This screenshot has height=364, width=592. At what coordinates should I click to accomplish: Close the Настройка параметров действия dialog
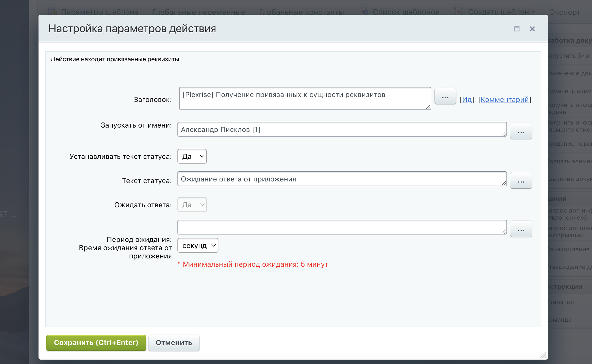point(532,29)
